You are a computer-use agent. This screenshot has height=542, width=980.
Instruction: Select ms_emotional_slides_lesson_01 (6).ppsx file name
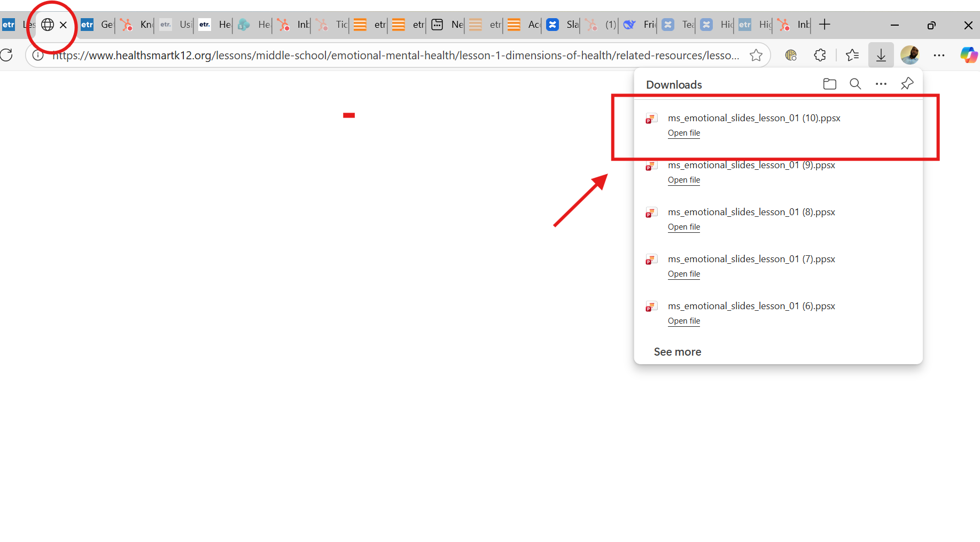(x=751, y=306)
